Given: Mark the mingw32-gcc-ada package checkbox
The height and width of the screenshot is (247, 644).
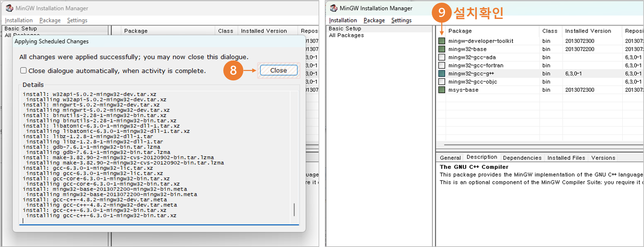Looking at the screenshot, I should (442, 57).
